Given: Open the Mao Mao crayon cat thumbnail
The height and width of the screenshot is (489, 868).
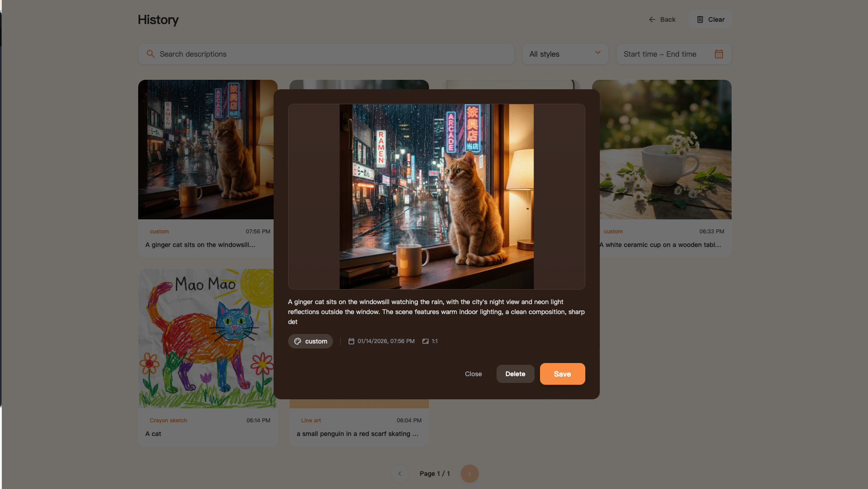Looking at the screenshot, I should pos(207,338).
